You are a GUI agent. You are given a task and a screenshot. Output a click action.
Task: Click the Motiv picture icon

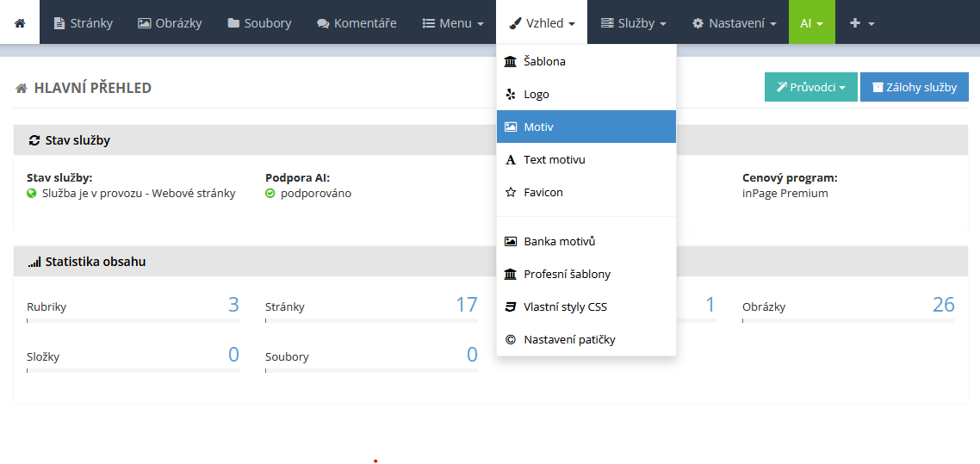point(511,127)
